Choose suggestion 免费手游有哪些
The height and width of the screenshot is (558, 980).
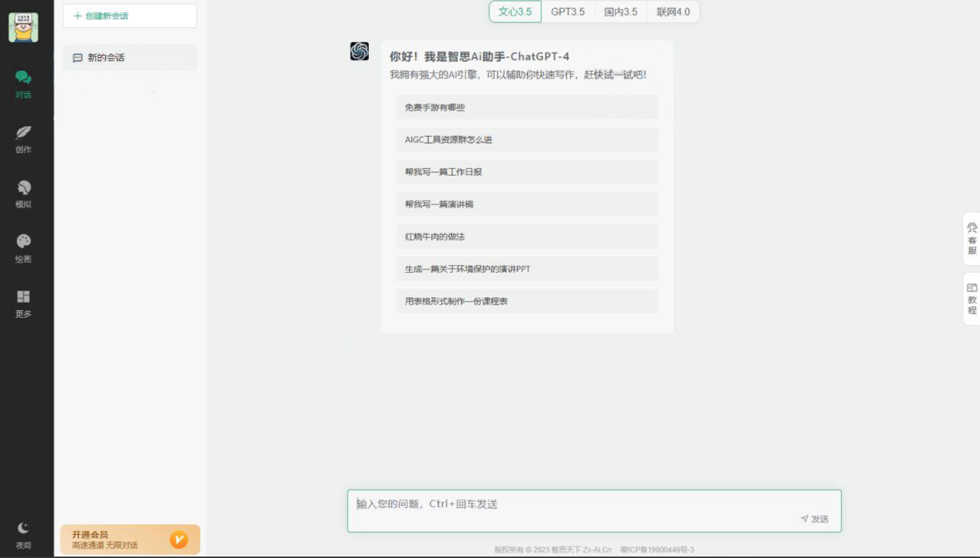527,108
